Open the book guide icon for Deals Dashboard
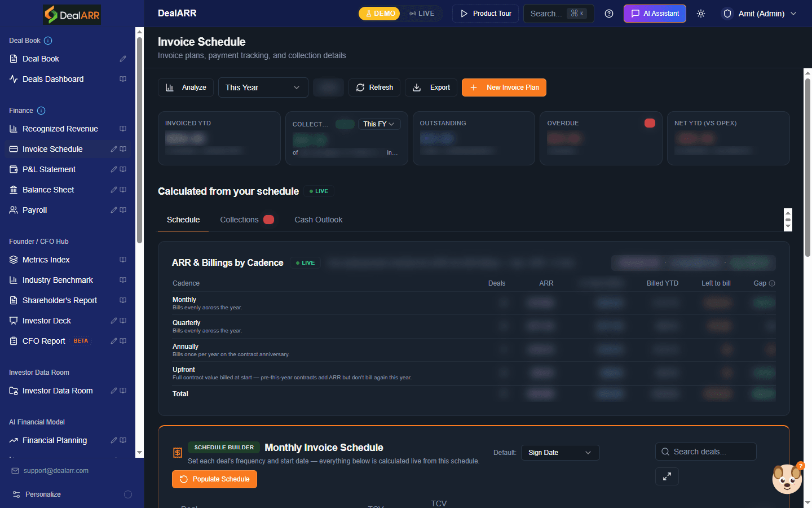 click(123, 79)
